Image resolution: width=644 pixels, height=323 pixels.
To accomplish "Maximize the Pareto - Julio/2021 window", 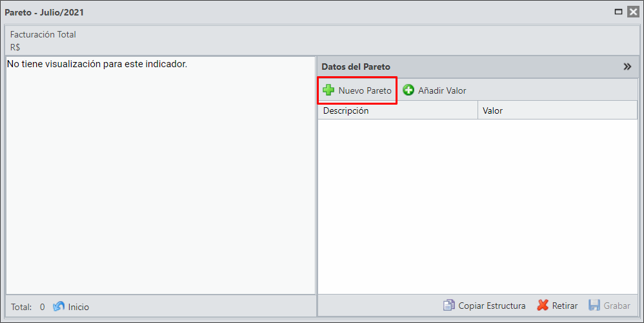I will click(x=618, y=12).
